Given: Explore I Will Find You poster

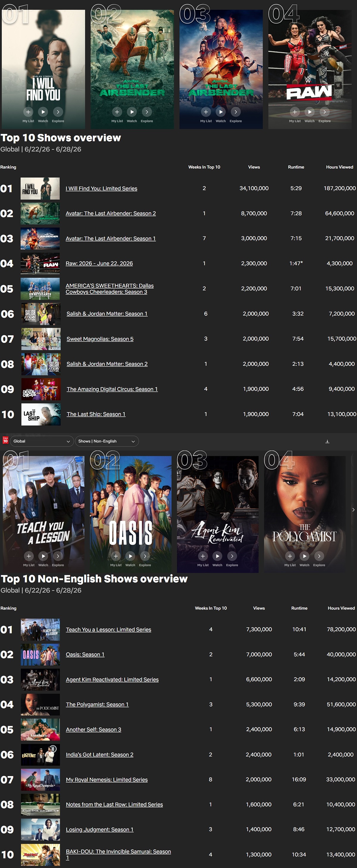Looking at the screenshot, I should [58, 112].
